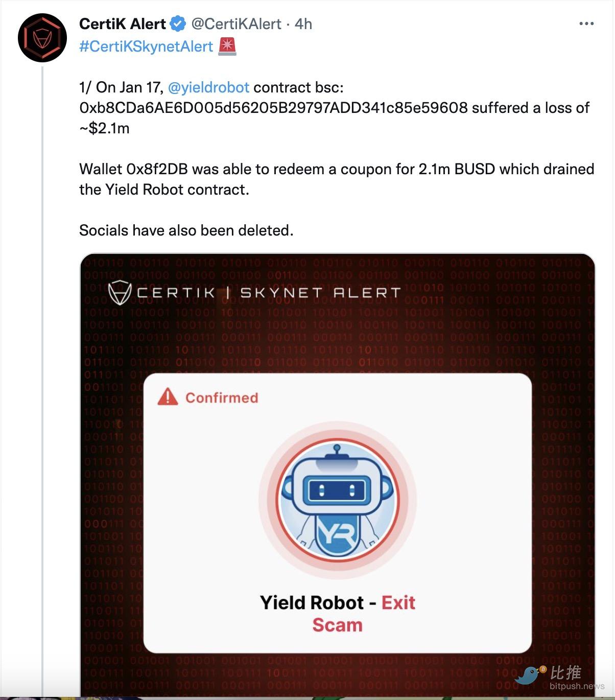
Task: Click the "Yield Robot - Exit Scam" caption
Action: 337,613
